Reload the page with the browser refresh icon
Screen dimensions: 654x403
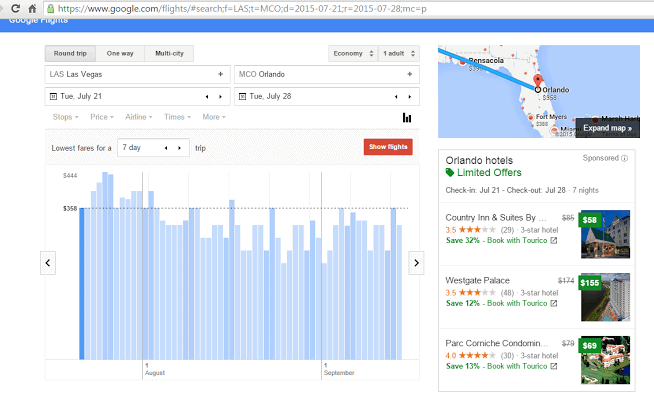click(x=15, y=8)
